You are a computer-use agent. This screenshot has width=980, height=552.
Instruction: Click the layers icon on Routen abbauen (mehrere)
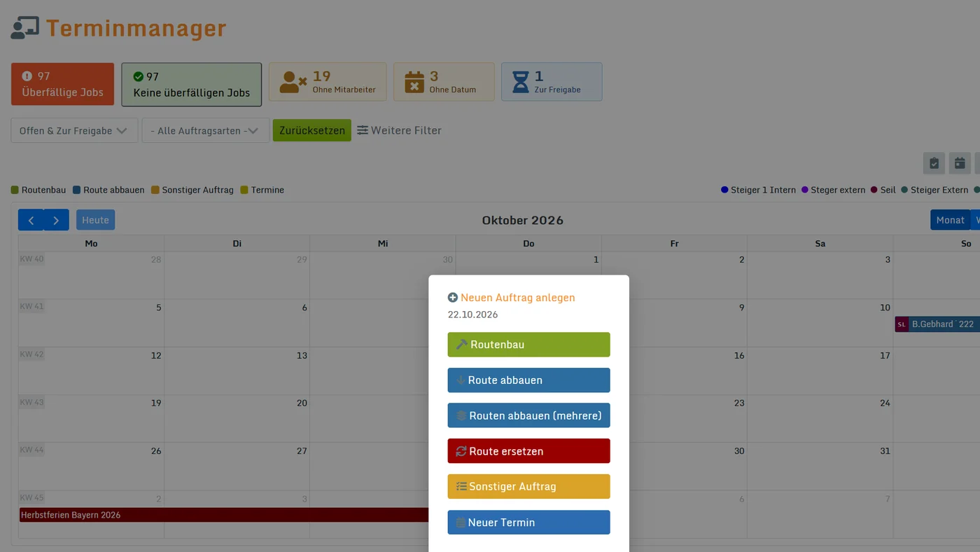[x=461, y=416]
